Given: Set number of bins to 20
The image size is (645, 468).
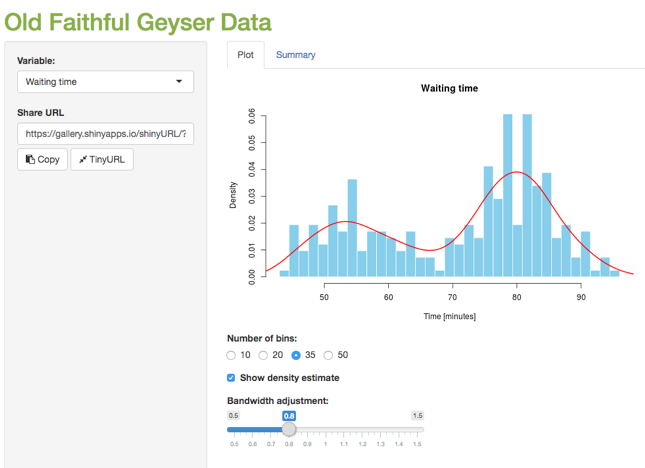Looking at the screenshot, I should [264, 355].
